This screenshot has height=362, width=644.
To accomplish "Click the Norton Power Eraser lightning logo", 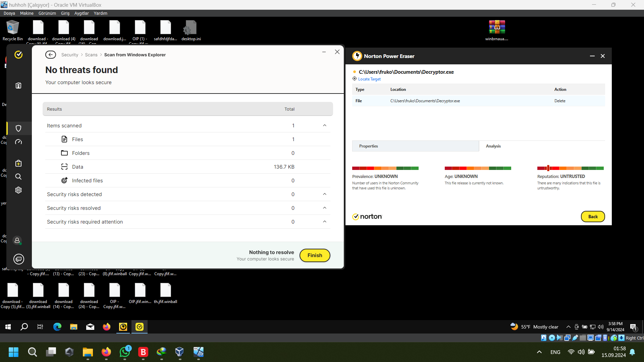I will pos(357,56).
